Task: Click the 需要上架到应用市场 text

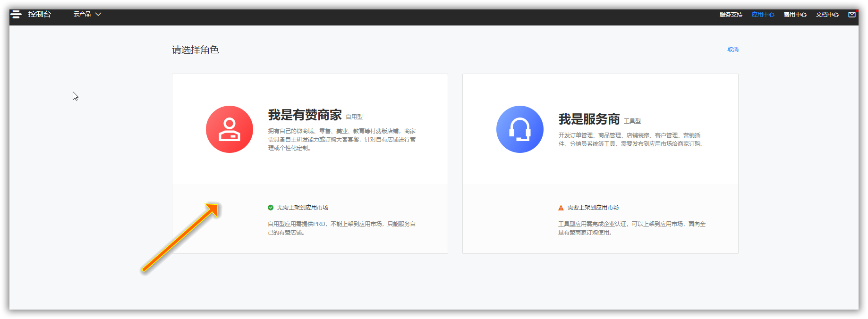Action: (x=593, y=208)
